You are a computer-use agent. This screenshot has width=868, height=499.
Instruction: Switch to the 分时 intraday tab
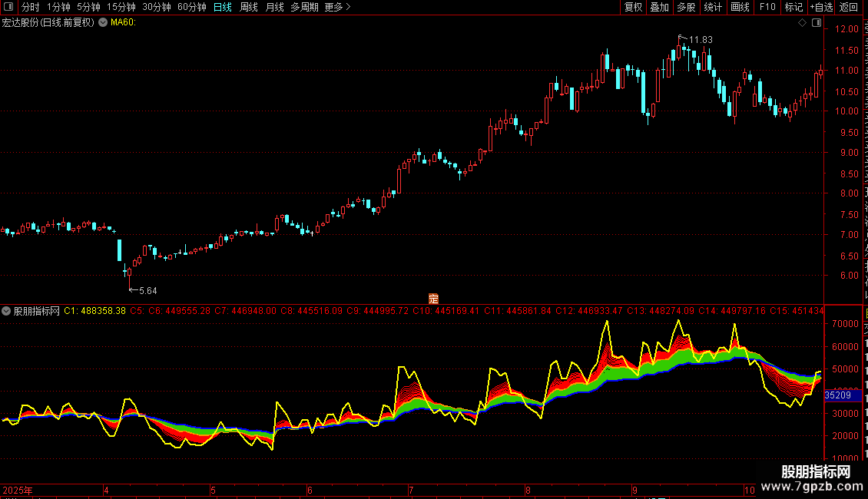click(x=31, y=7)
